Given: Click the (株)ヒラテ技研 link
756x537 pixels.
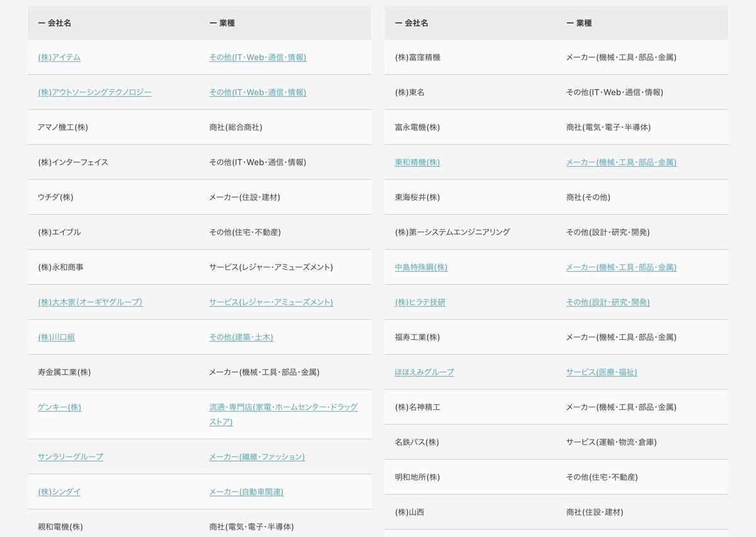Looking at the screenshot, I should point(419,302).
